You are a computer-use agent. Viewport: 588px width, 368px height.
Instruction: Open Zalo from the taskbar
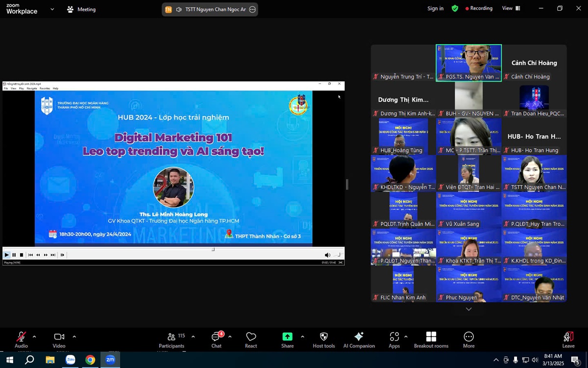(70, 360)
